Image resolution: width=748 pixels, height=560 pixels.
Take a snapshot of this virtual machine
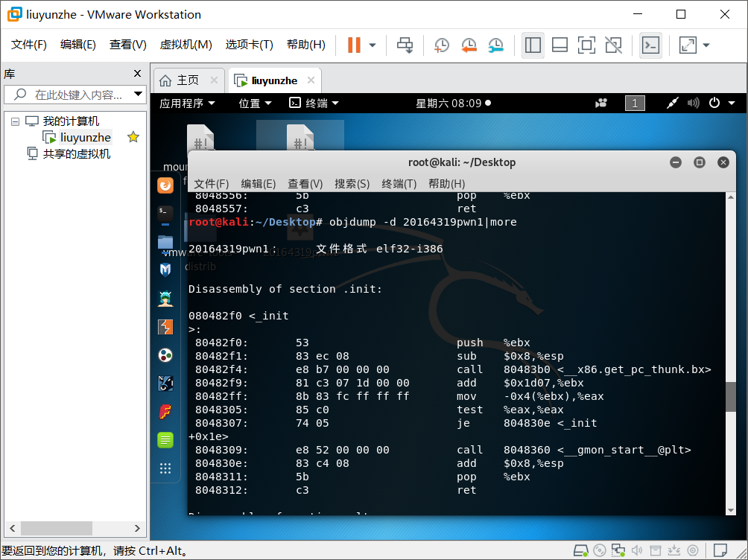tap(442, 45)
